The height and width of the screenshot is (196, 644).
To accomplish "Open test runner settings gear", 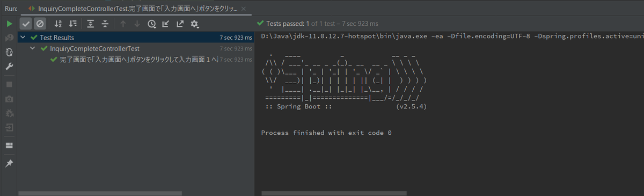I will [195, 24].
